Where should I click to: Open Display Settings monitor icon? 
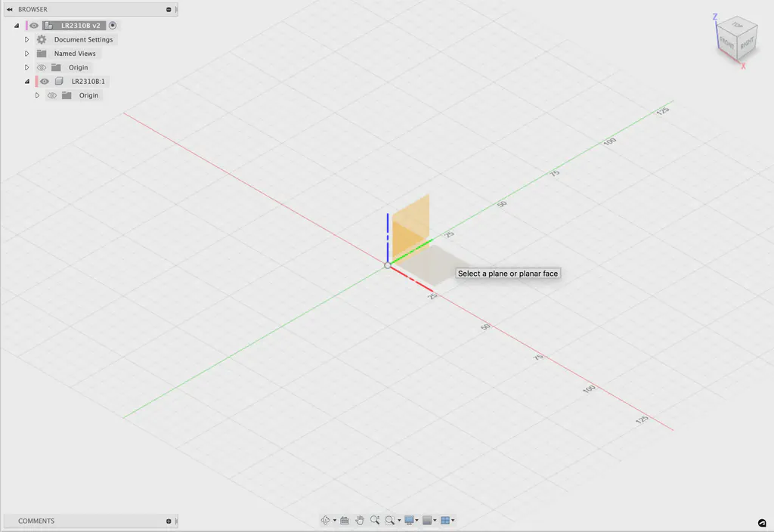click(x=409, y=520)
